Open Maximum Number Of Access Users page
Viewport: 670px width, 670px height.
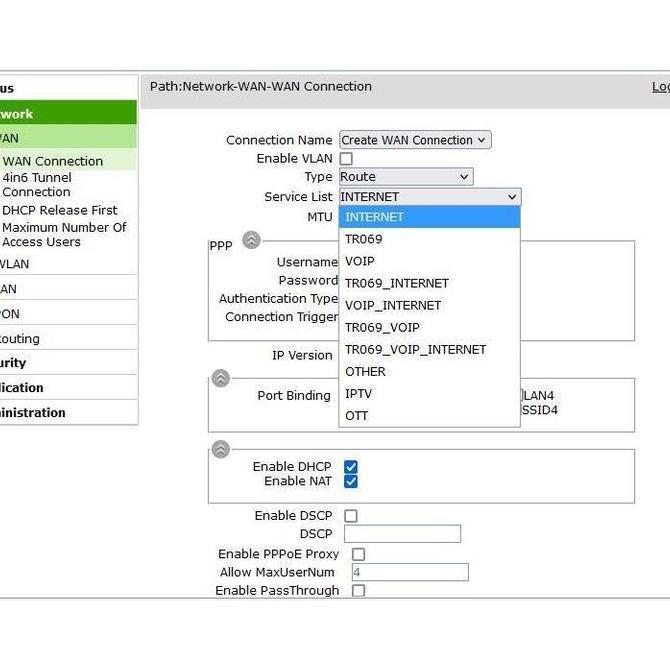(x=64, y=234)
